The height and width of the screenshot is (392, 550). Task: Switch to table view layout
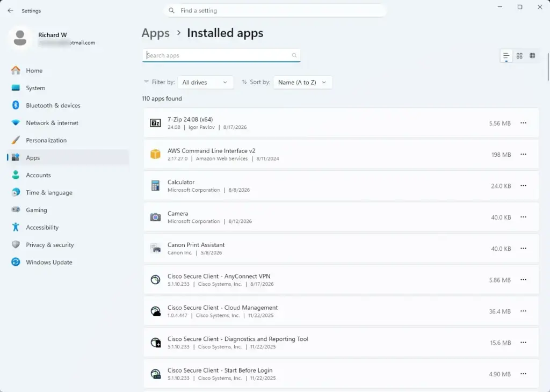point(532,56)
